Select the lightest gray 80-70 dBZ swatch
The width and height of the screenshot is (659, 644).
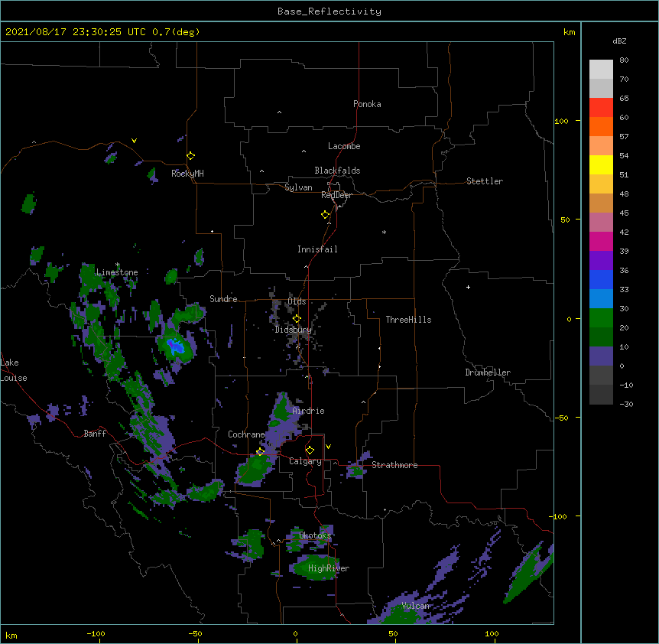coord(601,70)
